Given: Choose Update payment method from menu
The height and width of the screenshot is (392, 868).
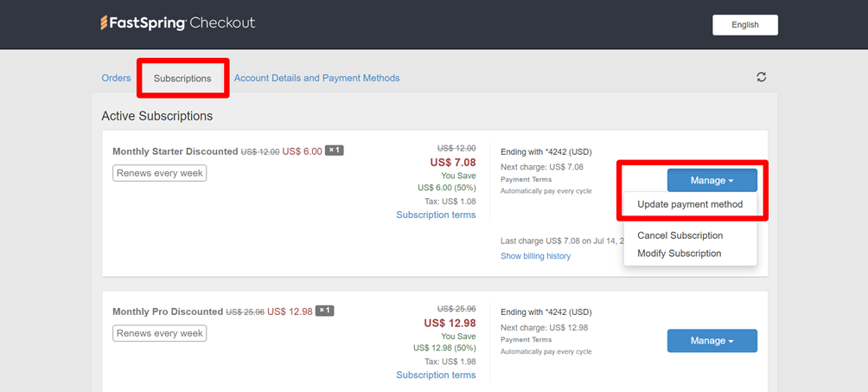Looking at the screenshot, I should (690, 204).
